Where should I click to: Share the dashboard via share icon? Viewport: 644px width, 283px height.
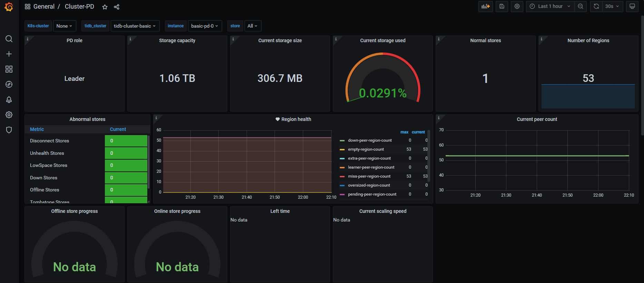[x=117, y=7]
